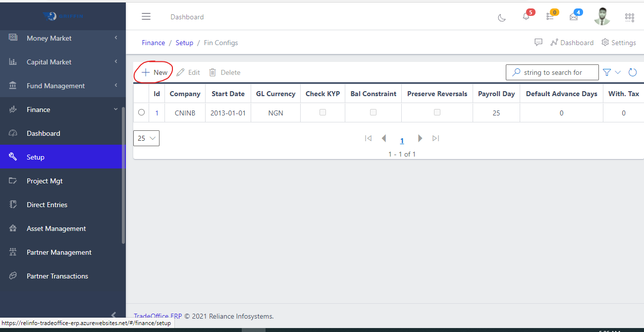Refresh the Fin Configs table
Image resolution: width=644 pixels, height=332 pixels.
633,72
